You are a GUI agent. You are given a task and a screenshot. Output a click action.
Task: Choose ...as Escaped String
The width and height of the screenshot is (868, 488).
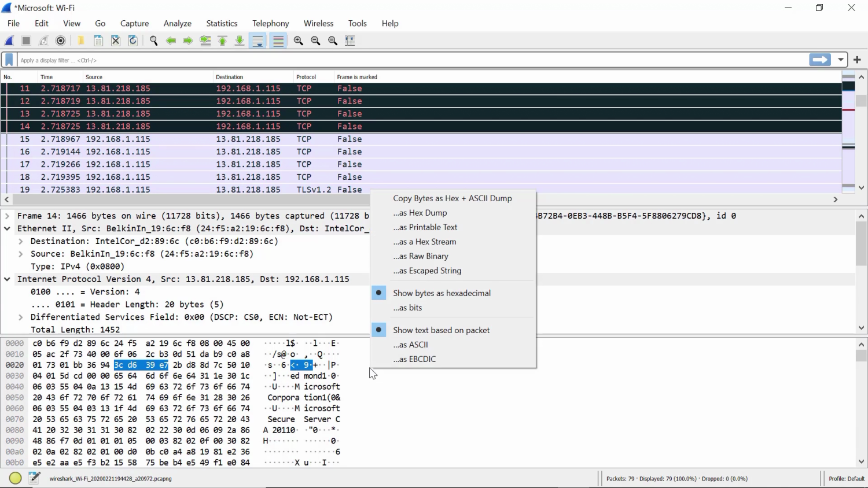pos(453,271)
